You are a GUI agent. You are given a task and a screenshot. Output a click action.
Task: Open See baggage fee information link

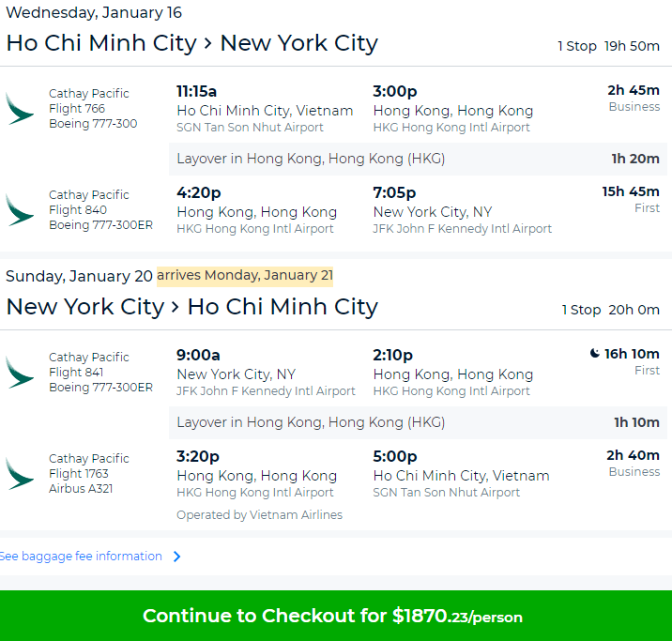[81, 557]
